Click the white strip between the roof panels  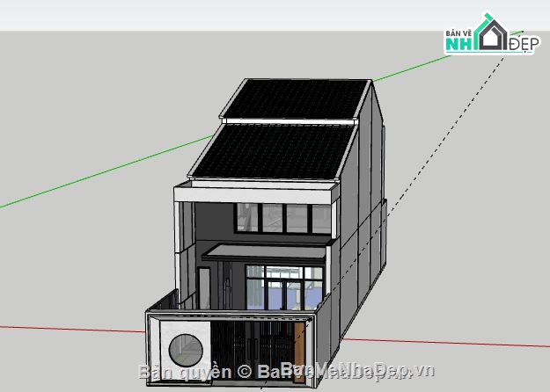(x=290, y=120)
